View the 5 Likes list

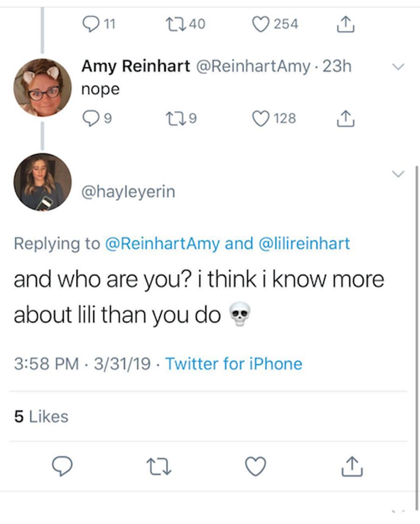[x=41, y=416]
